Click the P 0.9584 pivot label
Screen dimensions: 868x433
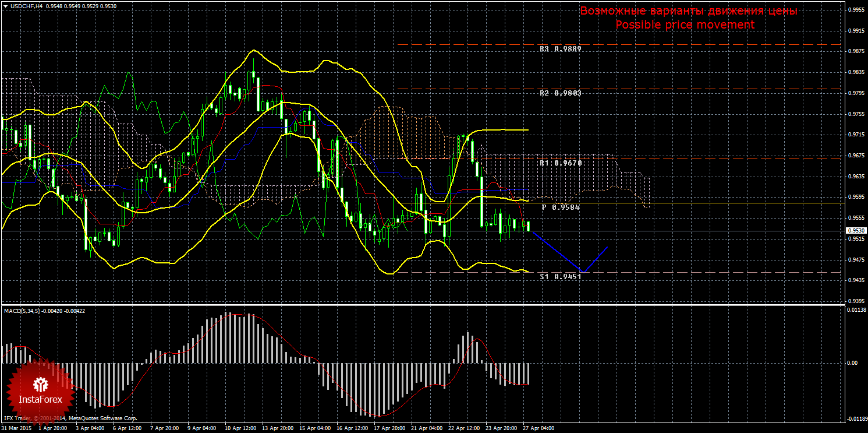(561, 207)
